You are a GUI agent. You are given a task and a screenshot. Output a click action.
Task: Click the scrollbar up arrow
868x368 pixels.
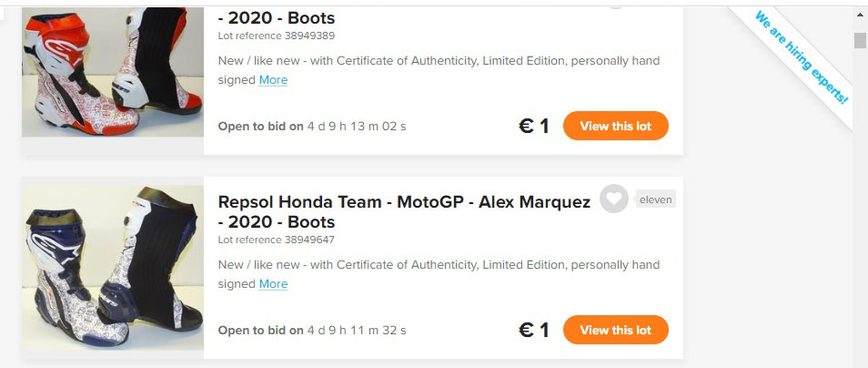860,15
